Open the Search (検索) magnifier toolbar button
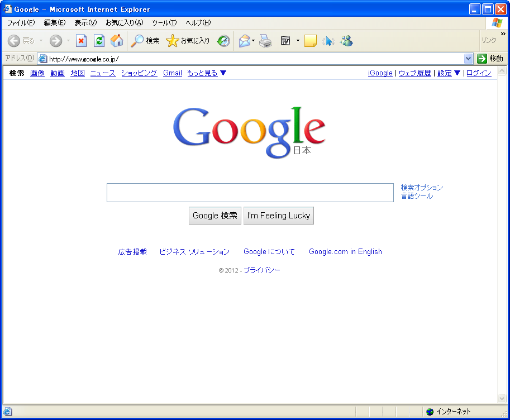The image size is (510, 420). [145, 41]
